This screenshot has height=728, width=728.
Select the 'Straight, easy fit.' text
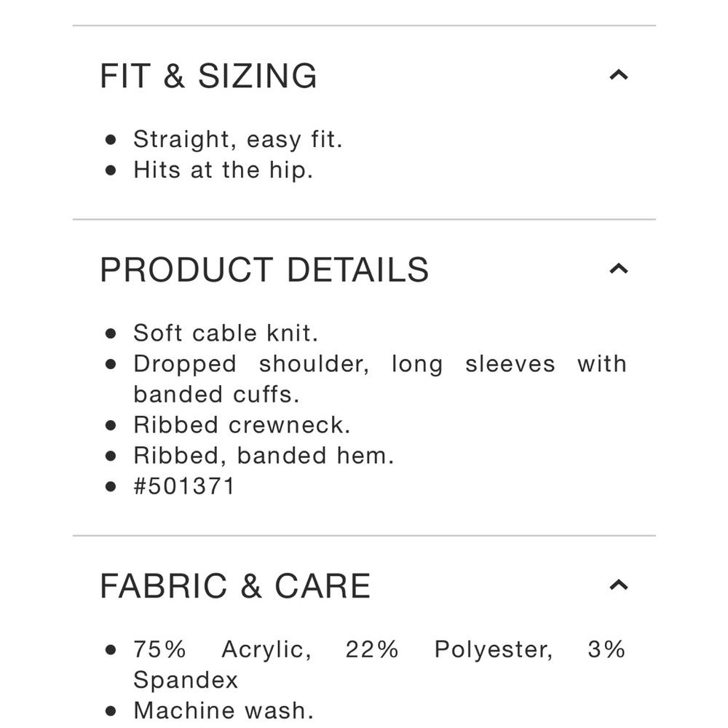(238, 139)
